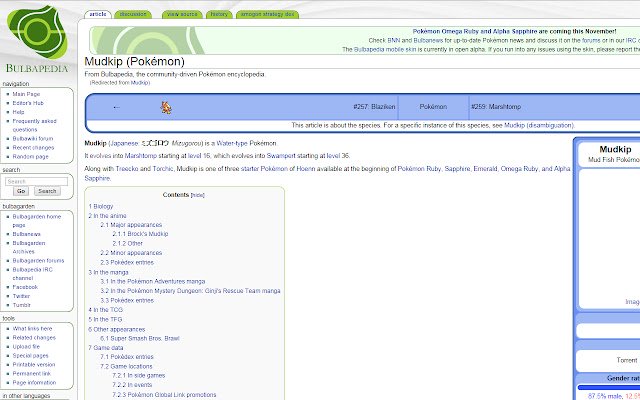Open Page information link
The image size is (640, 400).
coord(34,383)
